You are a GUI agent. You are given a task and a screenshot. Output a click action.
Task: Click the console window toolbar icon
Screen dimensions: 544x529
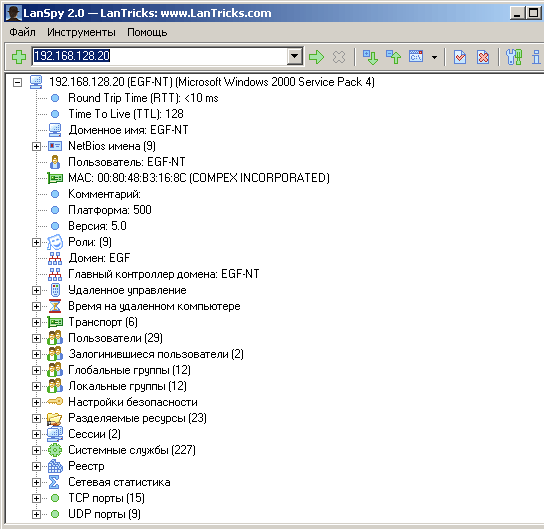(x=416, y=56)
